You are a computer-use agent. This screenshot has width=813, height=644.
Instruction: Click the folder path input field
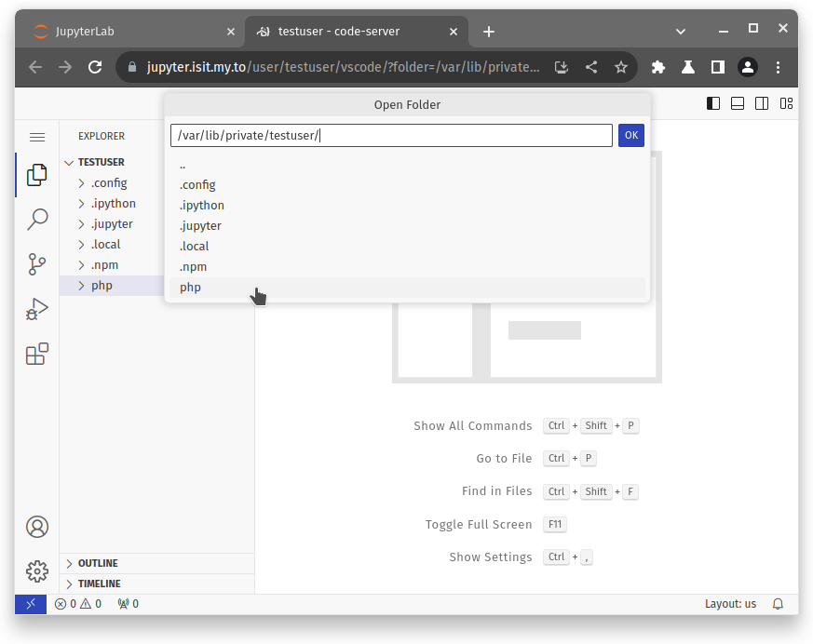click(391, 136)
